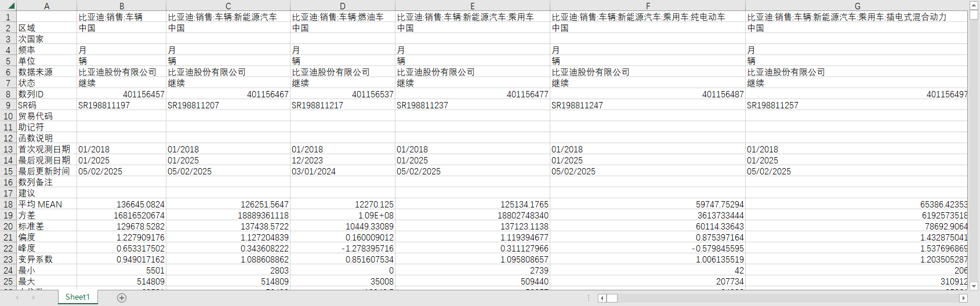Select column D header
The height and width of the screenshot is (306, 980).
pos(343,6)
